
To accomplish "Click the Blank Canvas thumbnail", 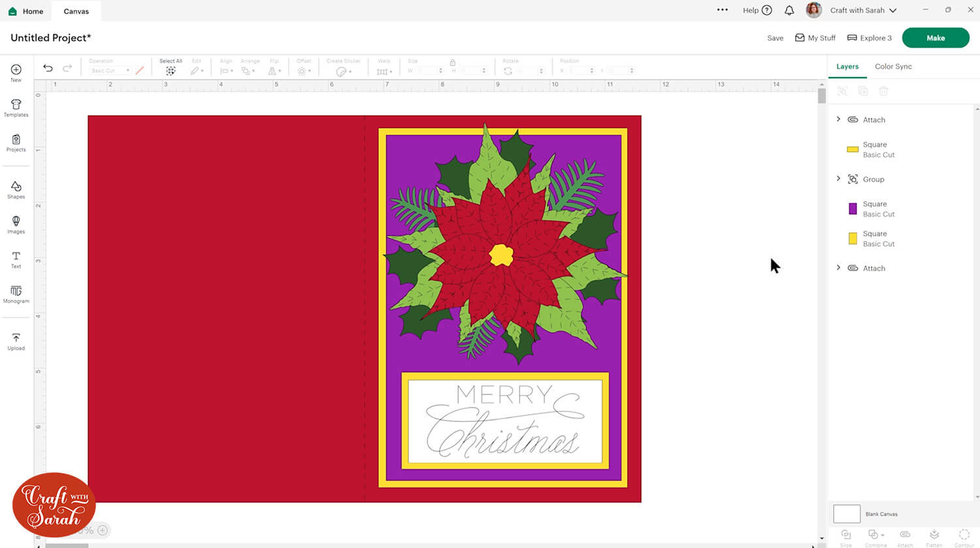I will coord(847,513).
